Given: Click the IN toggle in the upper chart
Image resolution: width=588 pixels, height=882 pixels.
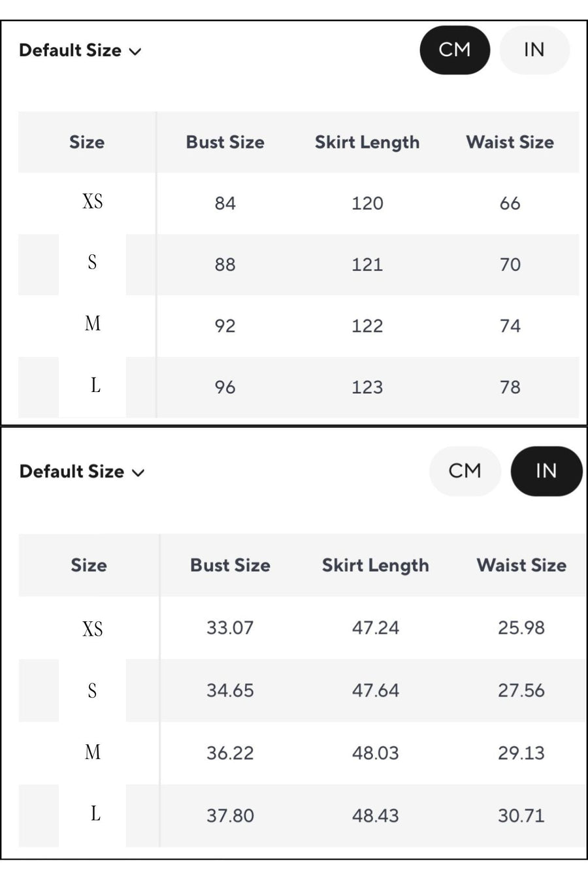Looking at the screenshot, I should click(x=534, y=50).
